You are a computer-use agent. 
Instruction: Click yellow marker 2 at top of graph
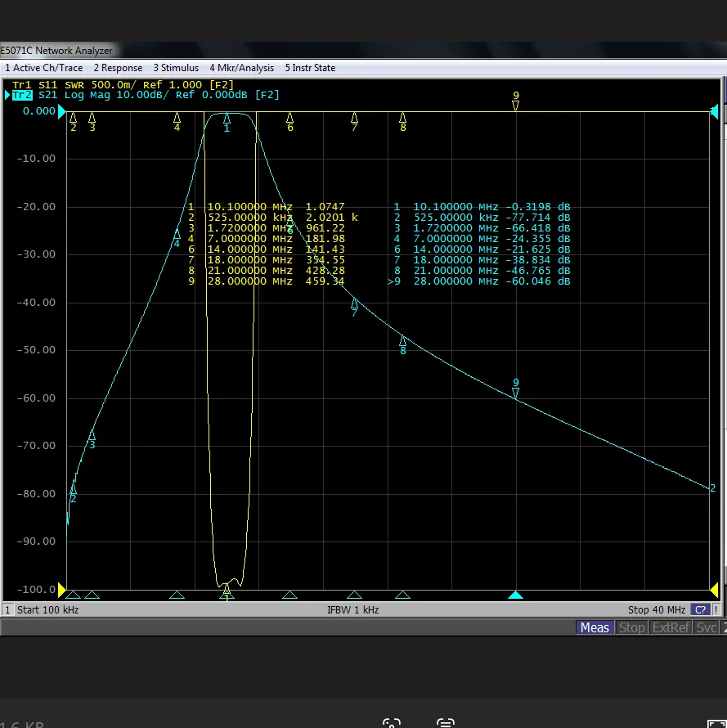(74, 122)
